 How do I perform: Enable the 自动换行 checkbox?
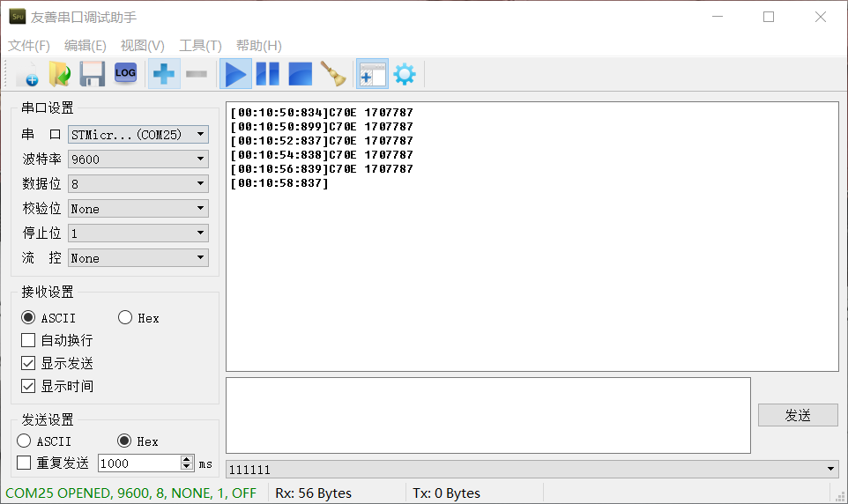(28, 340)
